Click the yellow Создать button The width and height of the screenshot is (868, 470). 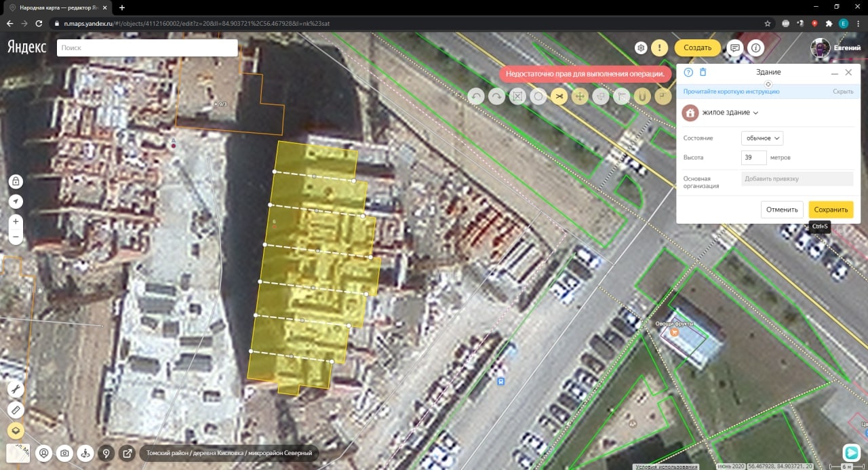(x=697, y=47)
